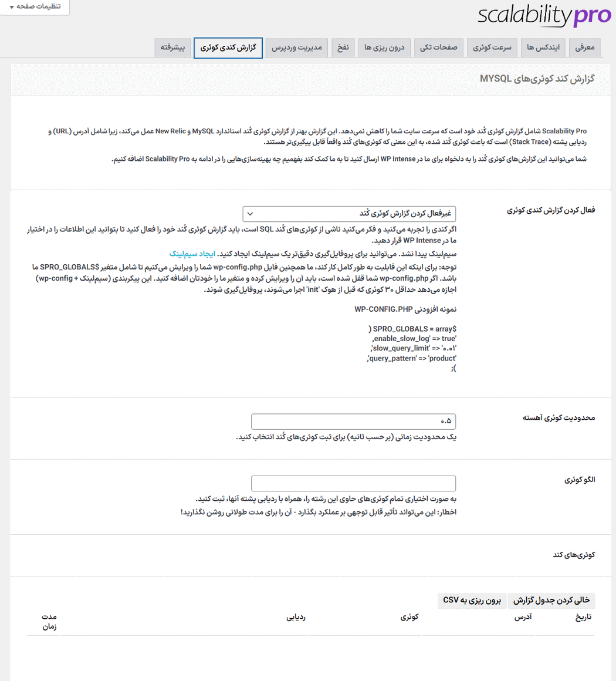Open the صفحات تکی tab

(x=438, y=48)
